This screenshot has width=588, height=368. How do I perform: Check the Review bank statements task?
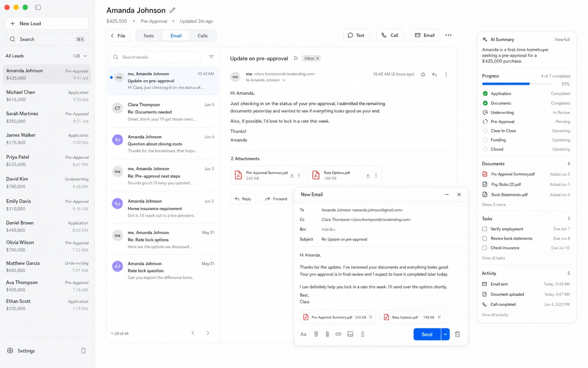(485, 239)
